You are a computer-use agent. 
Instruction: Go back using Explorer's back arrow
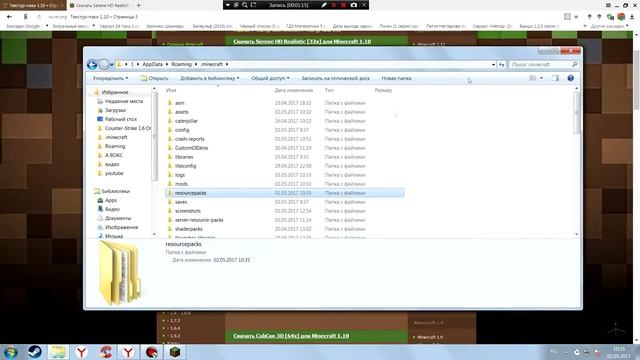[92, 64]
